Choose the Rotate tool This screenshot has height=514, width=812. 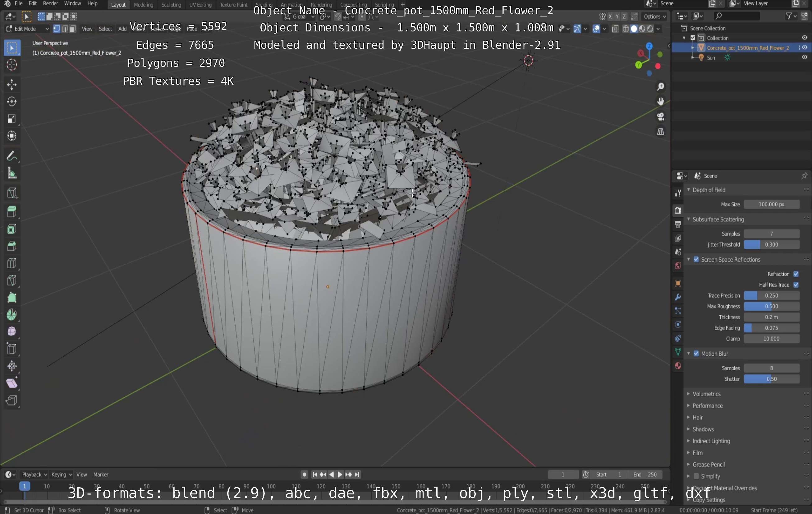pyautogui.click(x=12, y=101)
